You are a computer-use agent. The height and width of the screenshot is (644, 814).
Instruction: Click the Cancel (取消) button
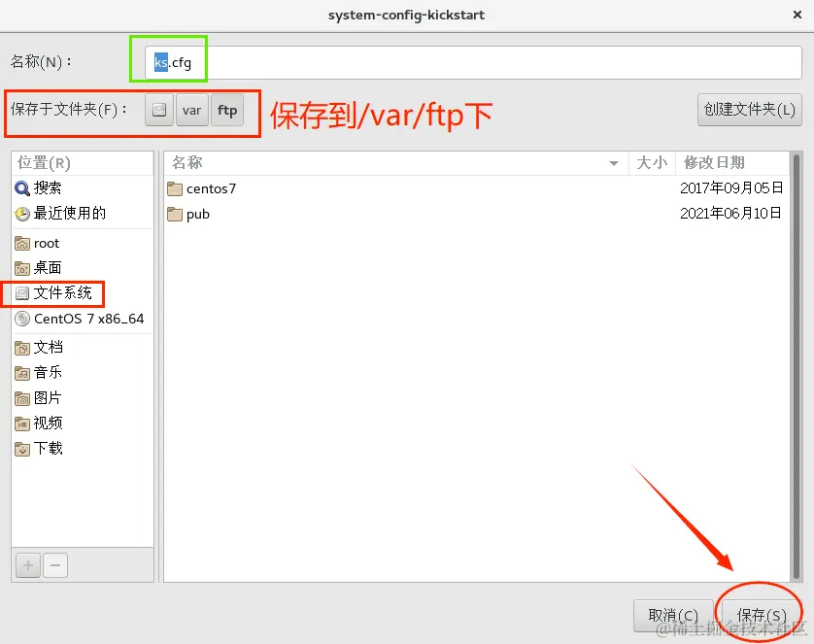click(x=673, y=616)
